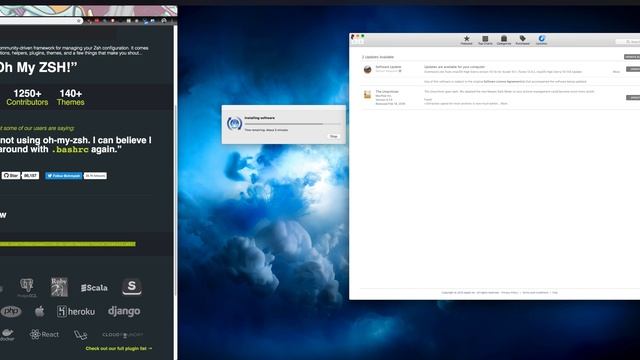This screenshot has width=640, height=360.
Task: Click the Twitter followers count badge
Action: pos(95,176)
